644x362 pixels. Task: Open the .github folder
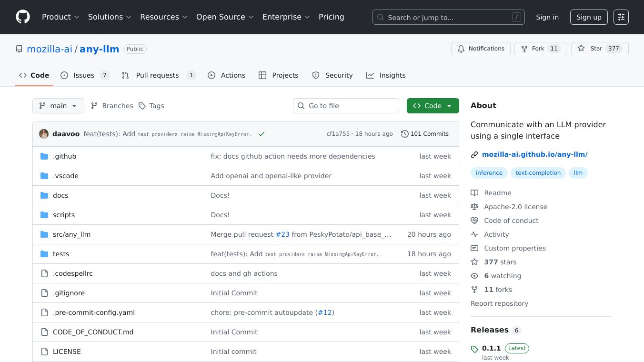point(64,156)
